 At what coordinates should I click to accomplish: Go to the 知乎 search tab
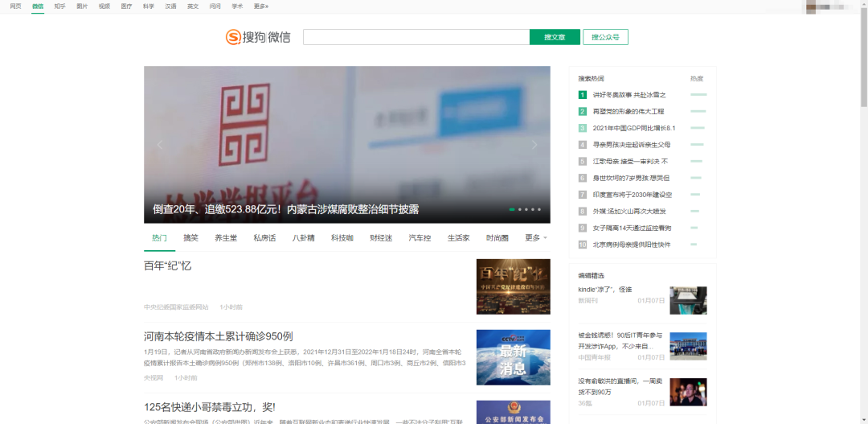point(59,6)
